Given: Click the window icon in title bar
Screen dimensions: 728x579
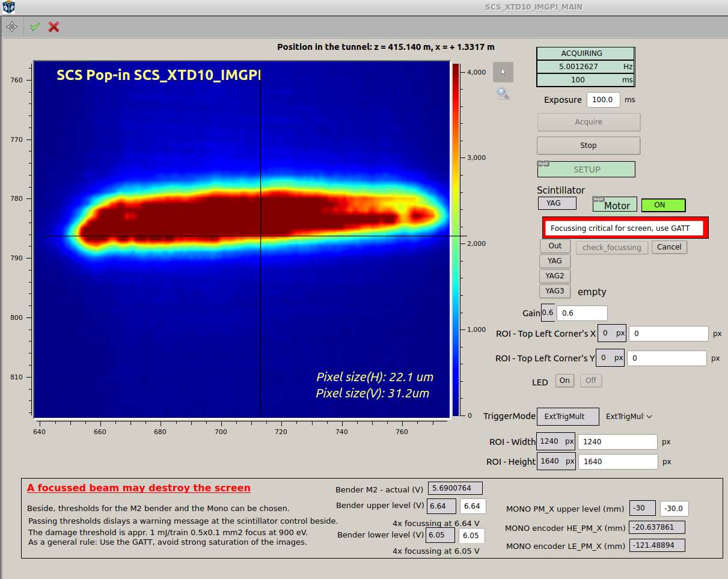Looking at the screenshot, I should click(x=8, y=7).
